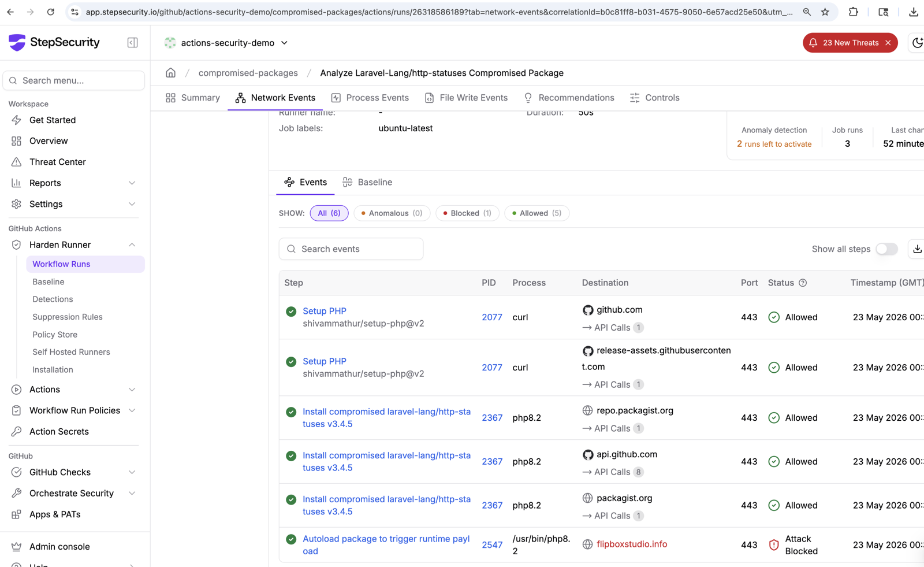Viewport: 924px width, 567px height.
Task: Open Suppression Rules in sidebar
Action: pyautogui.click(x=68, y=317)
